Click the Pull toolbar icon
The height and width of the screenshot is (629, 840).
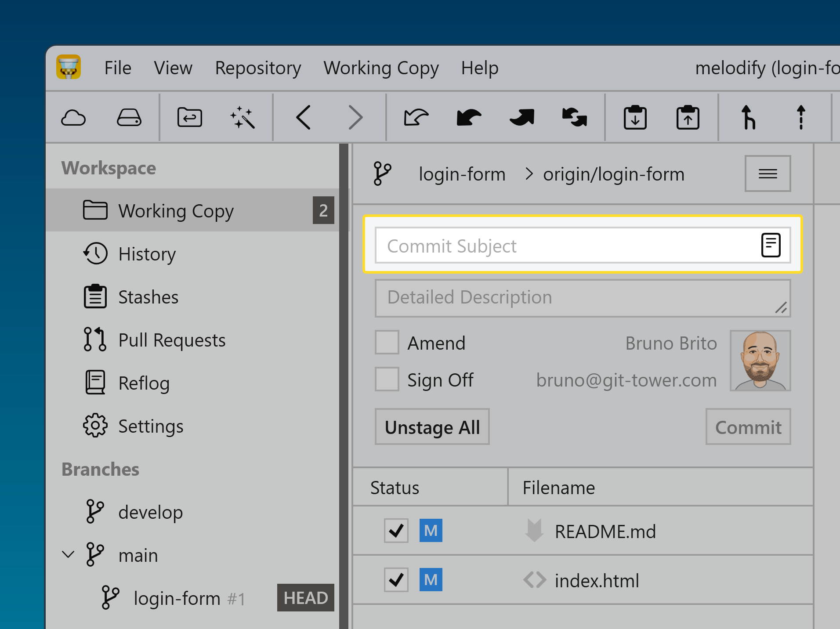tap(467, 117)
